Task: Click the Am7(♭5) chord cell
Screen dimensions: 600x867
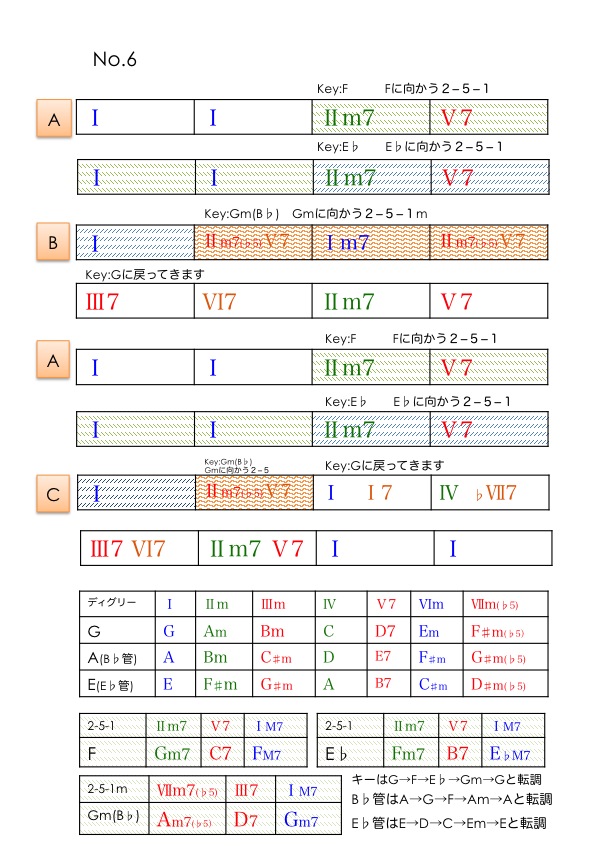Action: point(187,820)
